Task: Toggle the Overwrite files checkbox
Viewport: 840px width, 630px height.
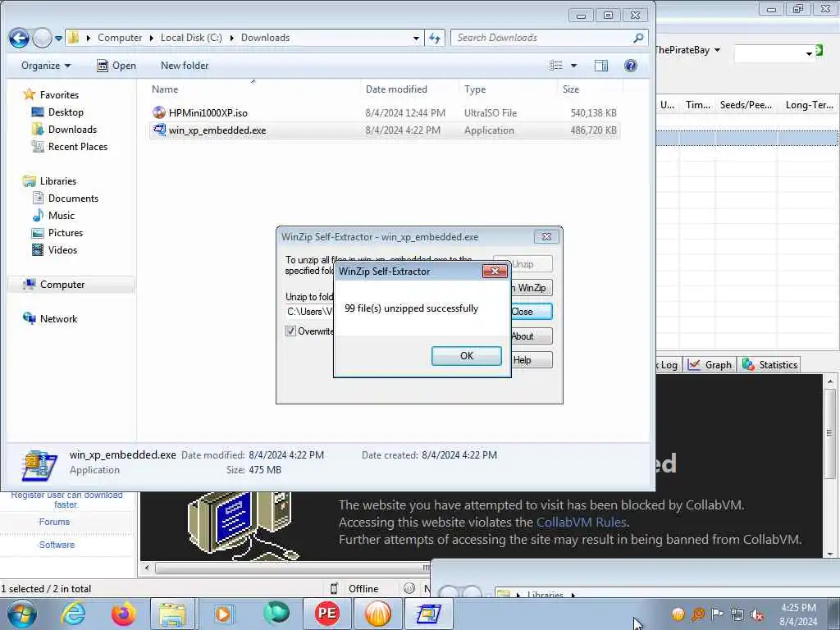Action: pos(291,331)
